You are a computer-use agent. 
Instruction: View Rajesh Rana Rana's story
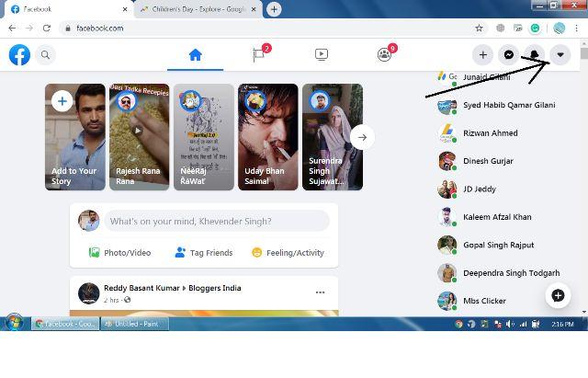click(139, 137)
